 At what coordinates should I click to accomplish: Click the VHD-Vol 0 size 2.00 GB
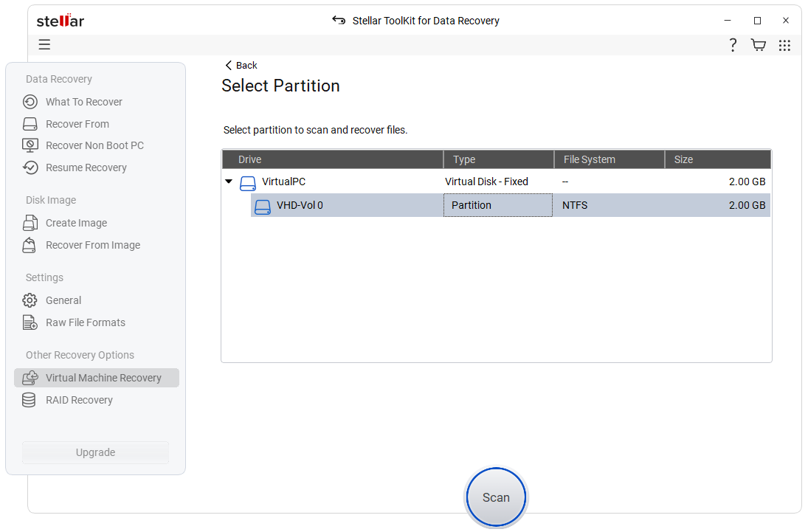coord(747,206)
